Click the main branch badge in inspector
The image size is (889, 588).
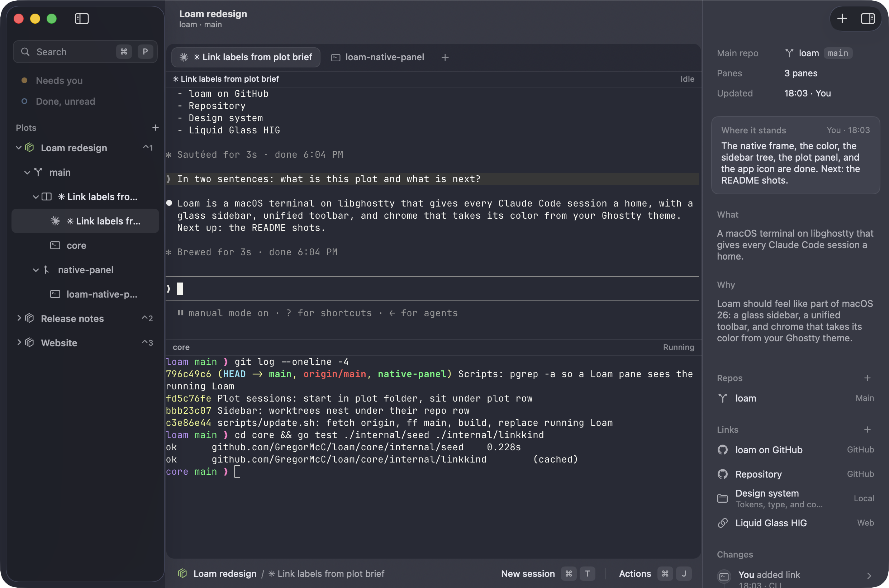[x=838, y=53]
